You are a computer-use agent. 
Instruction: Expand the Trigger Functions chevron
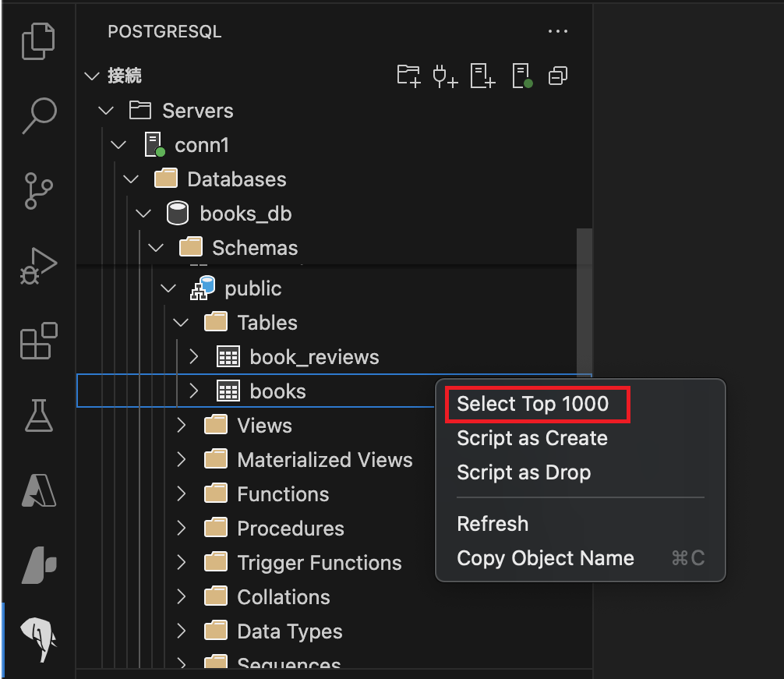(x=182, y=563)
